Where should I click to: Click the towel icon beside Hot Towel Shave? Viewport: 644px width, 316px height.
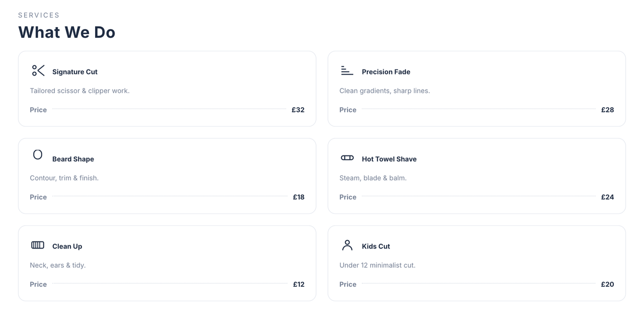click(347, 158)
